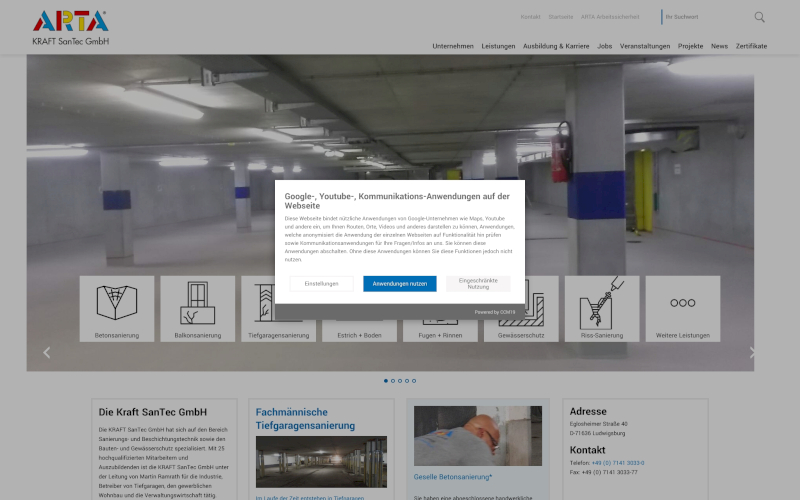This screenshot has width=800, height=500.
Task: Open the Riss-Sanierung icon tile
Action: click(x=602, y=309)
